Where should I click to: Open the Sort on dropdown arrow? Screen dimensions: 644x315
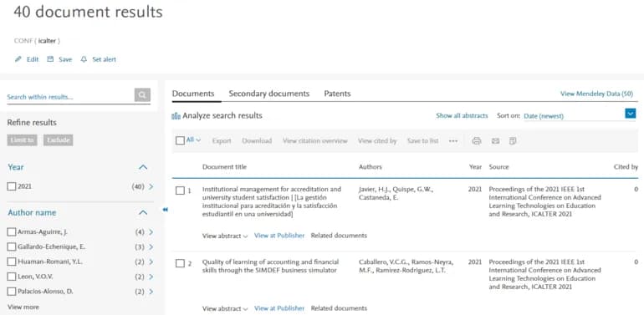click(630, 114)
